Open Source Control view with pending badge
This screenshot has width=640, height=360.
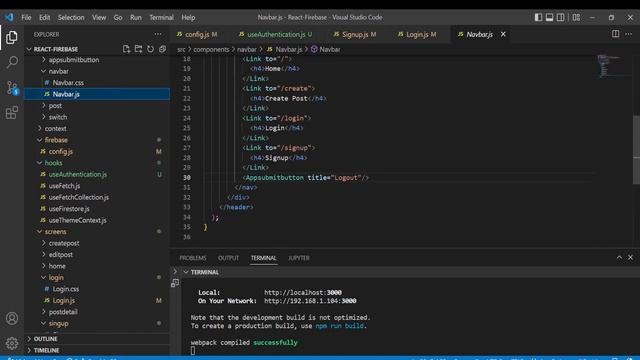(x=12, y=87)
